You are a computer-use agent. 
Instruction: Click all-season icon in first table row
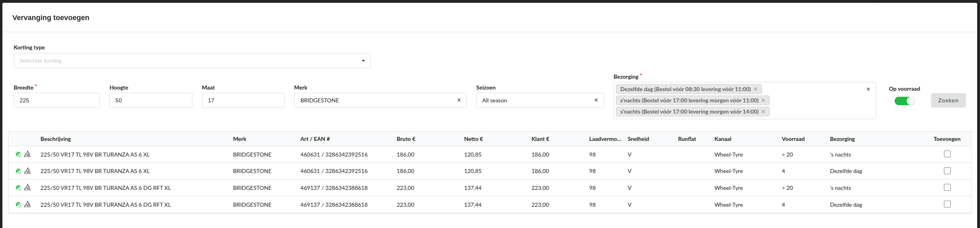18,155
